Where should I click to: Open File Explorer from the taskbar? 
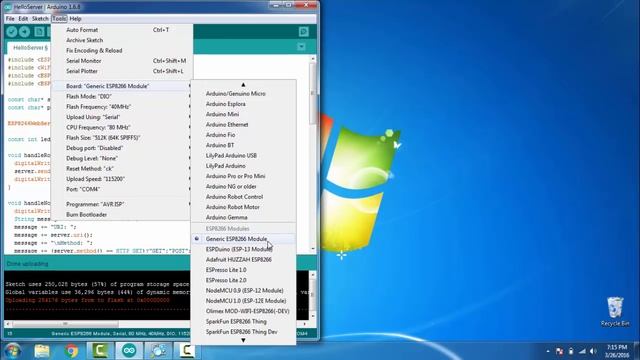tap(42, 351)
